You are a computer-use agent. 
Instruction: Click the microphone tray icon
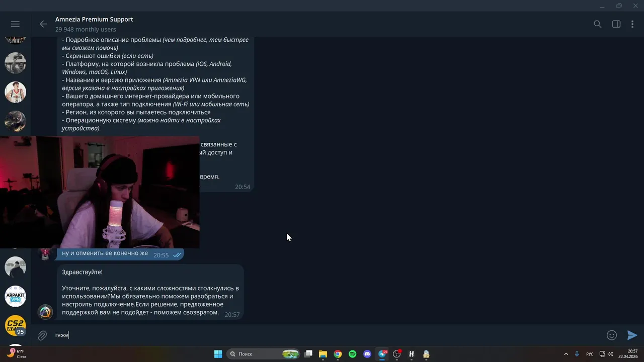tap(577, 354)
